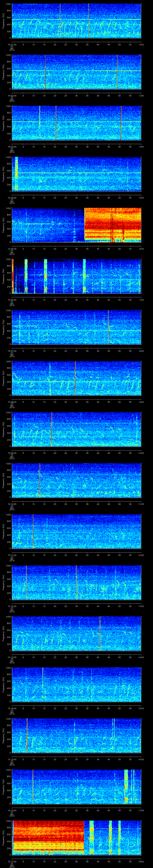Screen dimensions: 153x868
Task: Click the "15:04:00" start time label
Action: point(12,198)
